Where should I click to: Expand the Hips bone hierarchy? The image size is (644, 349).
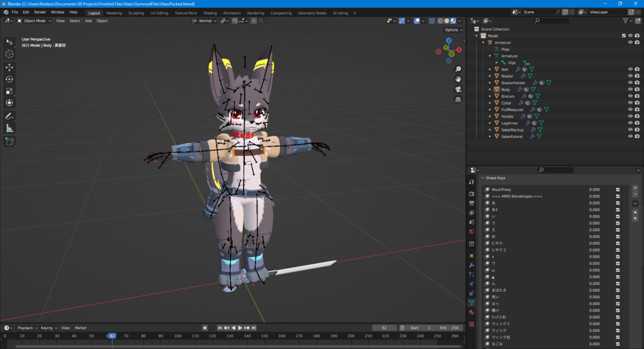pyautogui.click(x=497, y=63)
